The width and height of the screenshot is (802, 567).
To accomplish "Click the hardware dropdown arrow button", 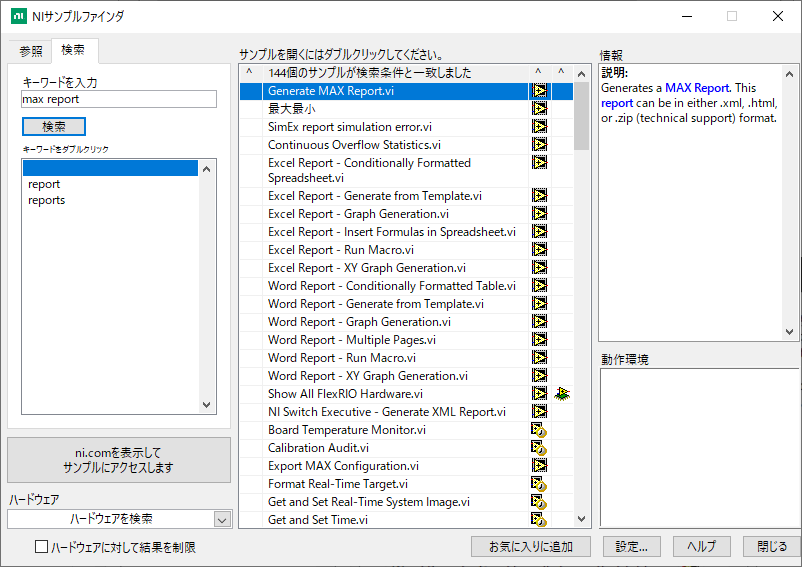I will pos(222,519).
